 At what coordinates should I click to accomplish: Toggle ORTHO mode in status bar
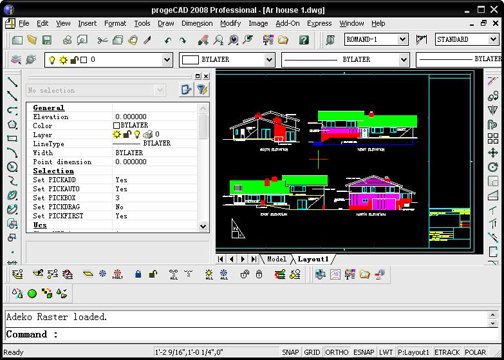[x=337, y=352]
